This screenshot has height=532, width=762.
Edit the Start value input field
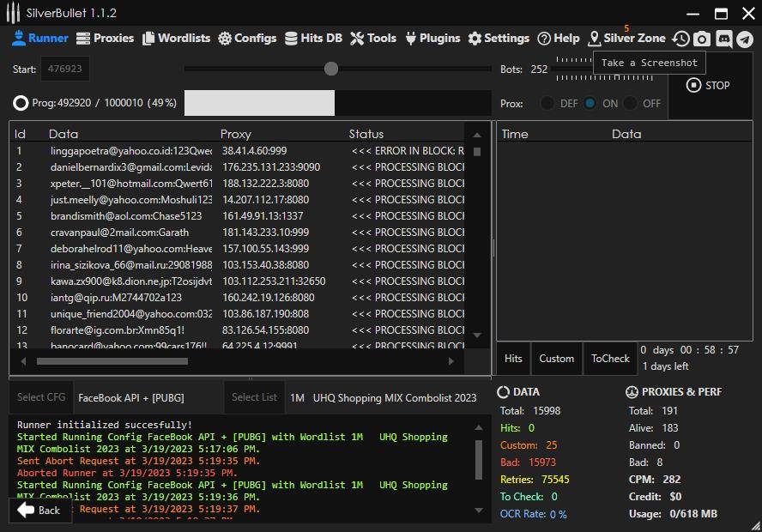pyautogui.click(x=65, y=69)
